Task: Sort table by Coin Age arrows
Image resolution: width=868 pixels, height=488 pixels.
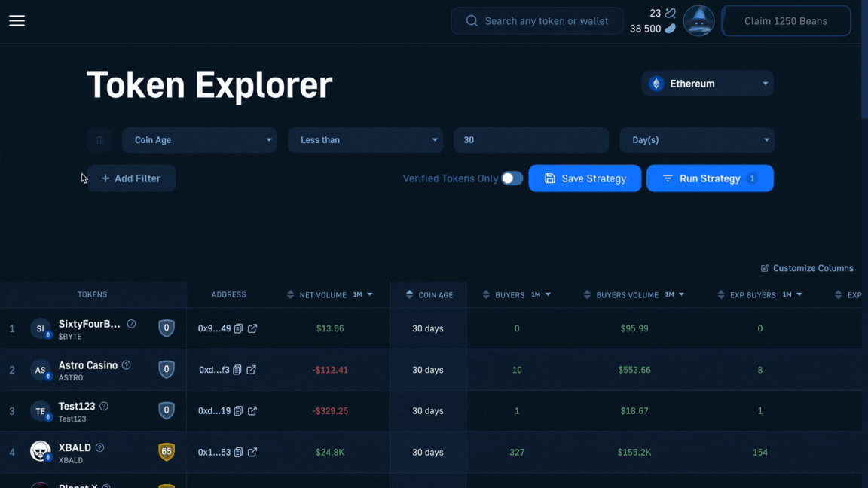Action: (x=410, y=295)
